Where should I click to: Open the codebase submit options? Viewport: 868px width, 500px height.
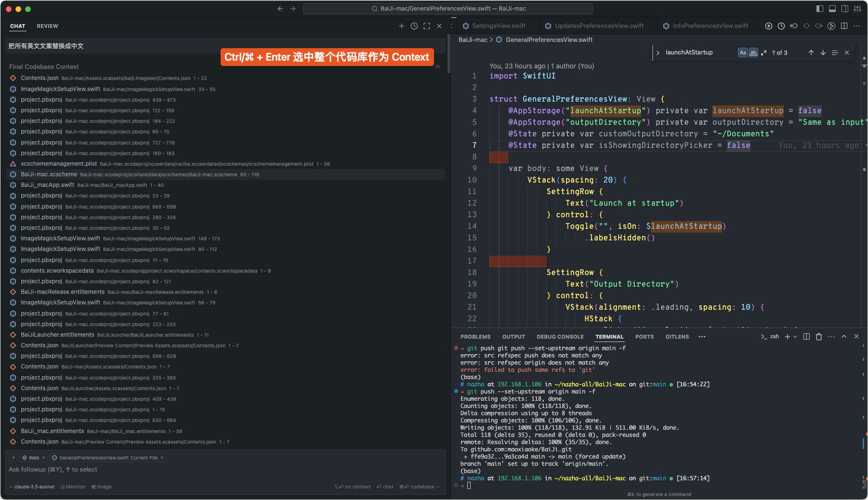(419, 487)
